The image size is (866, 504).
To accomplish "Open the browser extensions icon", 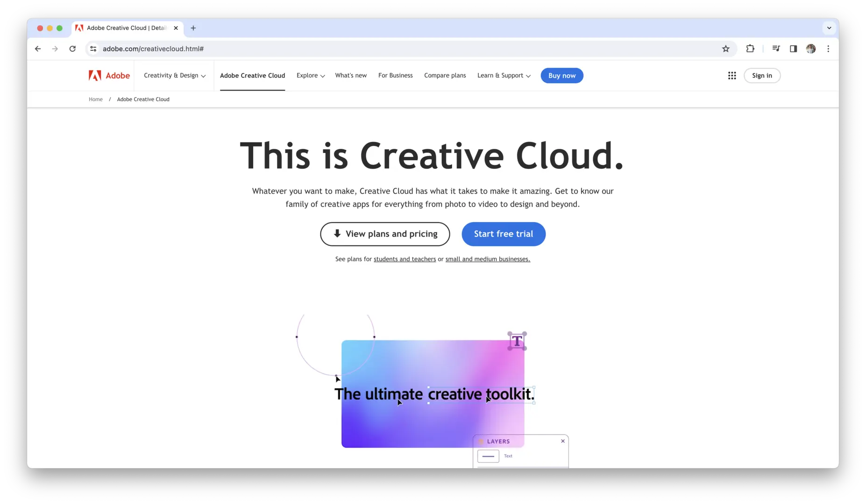I will 750,49.
